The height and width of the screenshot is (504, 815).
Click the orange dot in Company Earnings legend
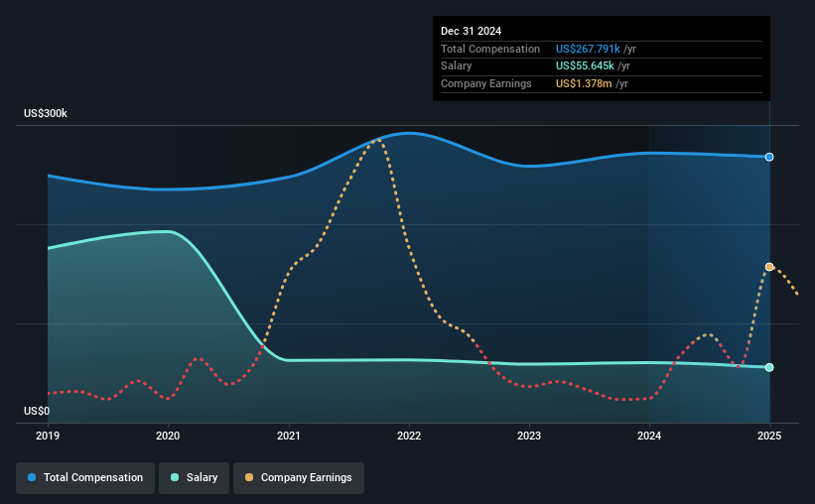tap(249, 477)
